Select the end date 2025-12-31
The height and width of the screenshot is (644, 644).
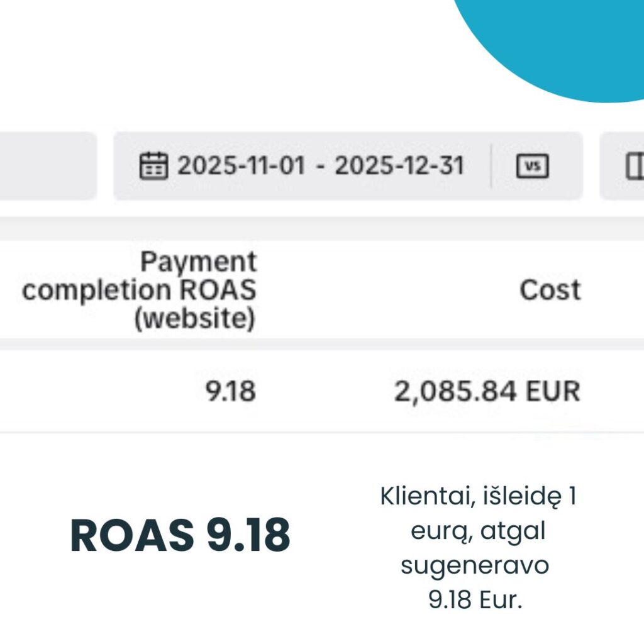tap(399, 166)
